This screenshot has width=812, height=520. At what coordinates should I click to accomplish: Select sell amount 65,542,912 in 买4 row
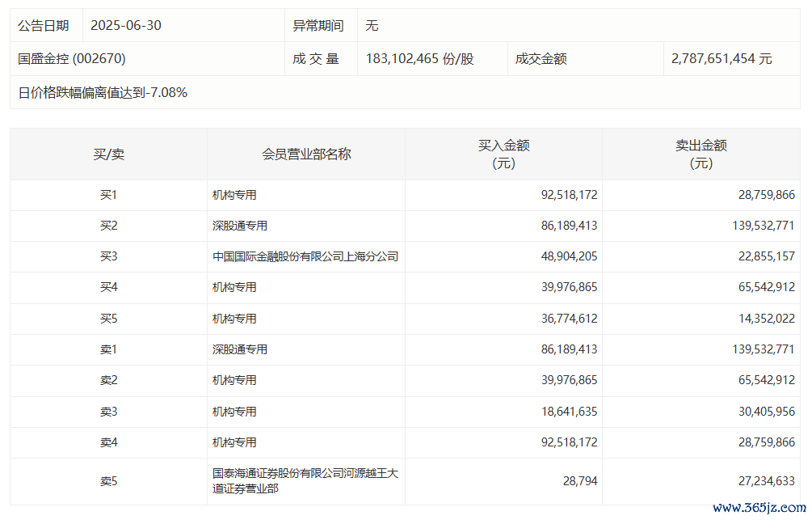[x=767, y=287]
